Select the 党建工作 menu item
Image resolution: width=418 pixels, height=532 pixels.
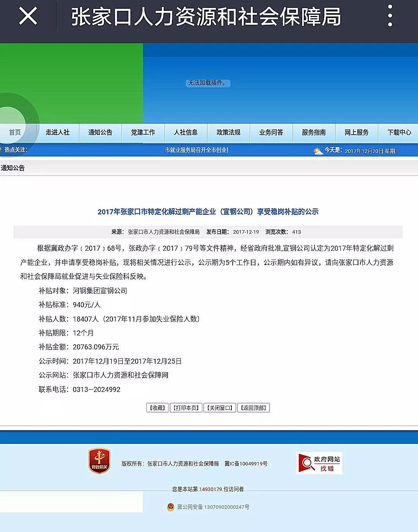143,132
